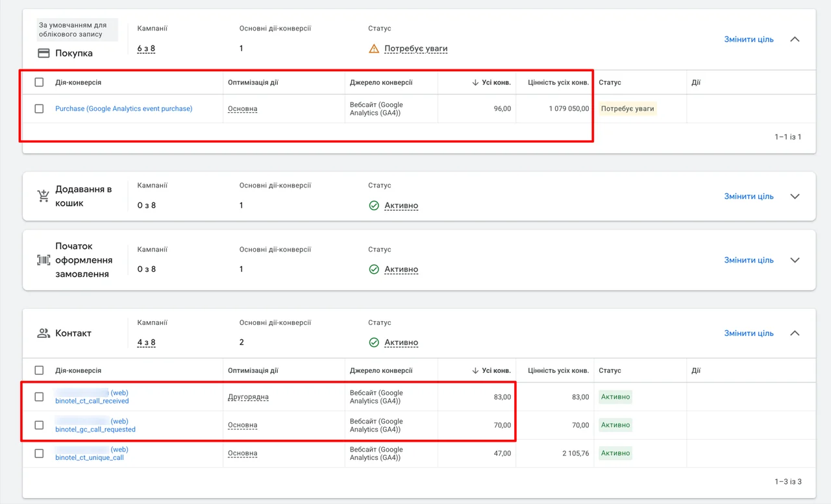Collapse the Покупка goal section chevron
Image resolution: width=831 pixels, height=504 pixels.
point(795,40)
